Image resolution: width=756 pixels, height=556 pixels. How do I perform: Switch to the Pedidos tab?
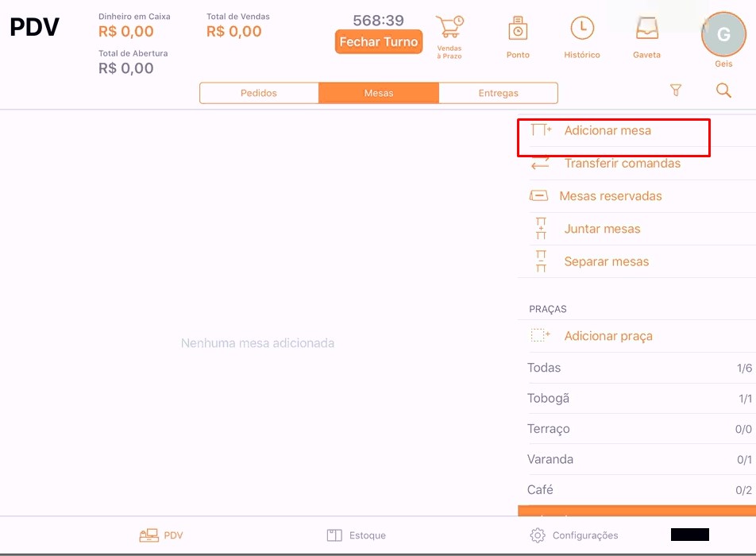click(259, 93)
